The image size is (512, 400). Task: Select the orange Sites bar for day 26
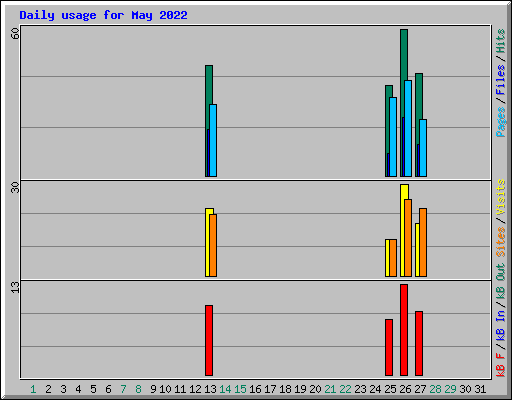coord(408,238)
